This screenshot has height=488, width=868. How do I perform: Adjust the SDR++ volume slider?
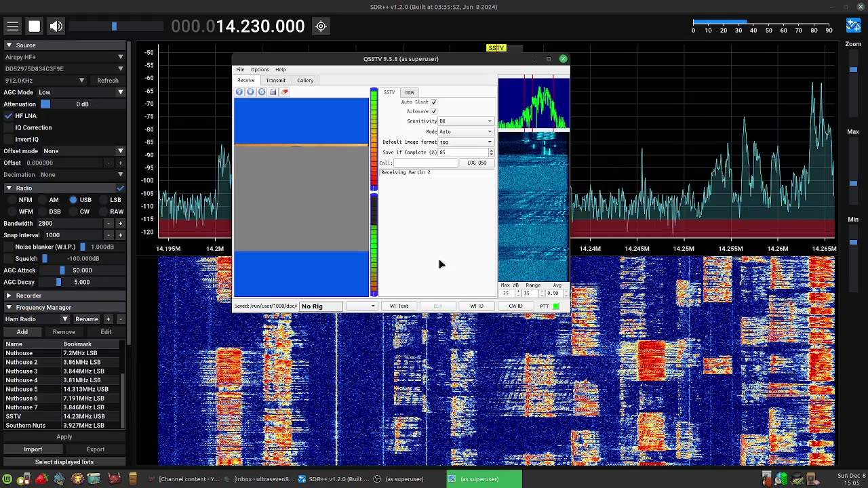pos(116,26)
